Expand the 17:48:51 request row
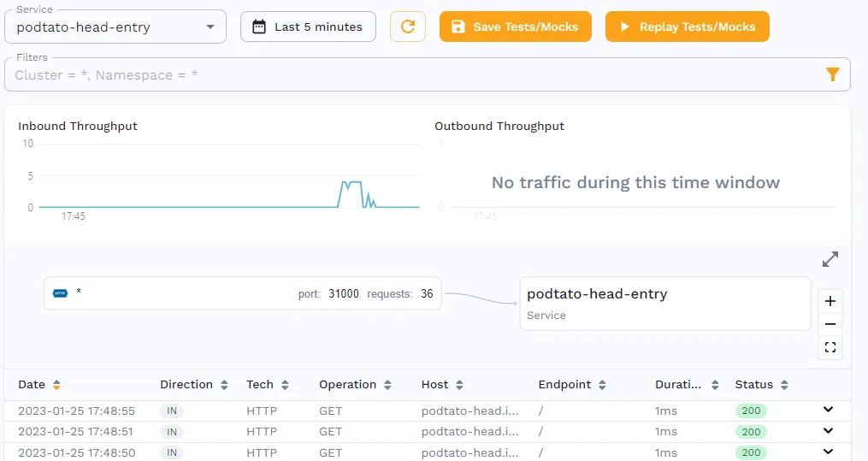This screenshot has width=868, height=461. [828, 430]
